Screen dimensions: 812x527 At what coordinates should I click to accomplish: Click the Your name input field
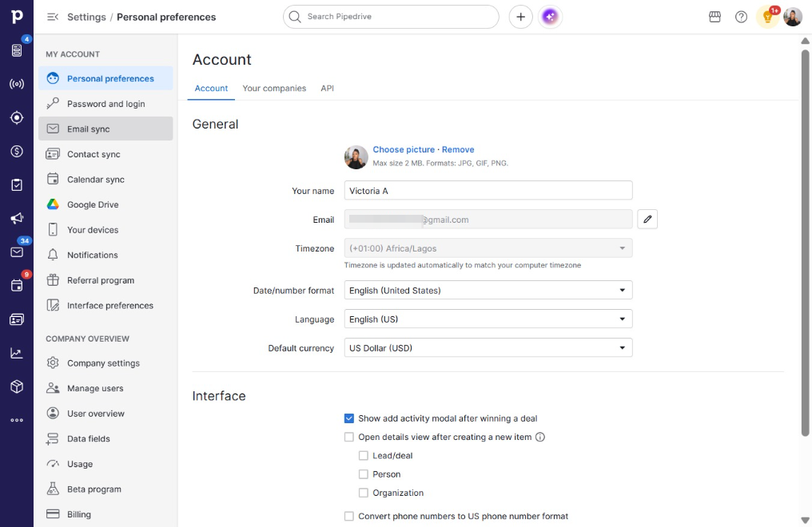(x=488, y=190)
